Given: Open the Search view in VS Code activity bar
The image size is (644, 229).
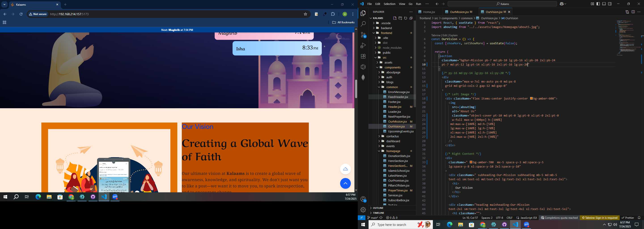Looking at the screenshot, I should coord(363,24).
